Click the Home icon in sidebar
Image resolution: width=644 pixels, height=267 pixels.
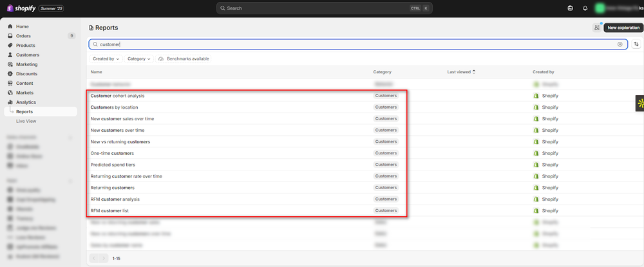(x=10, y=26)
